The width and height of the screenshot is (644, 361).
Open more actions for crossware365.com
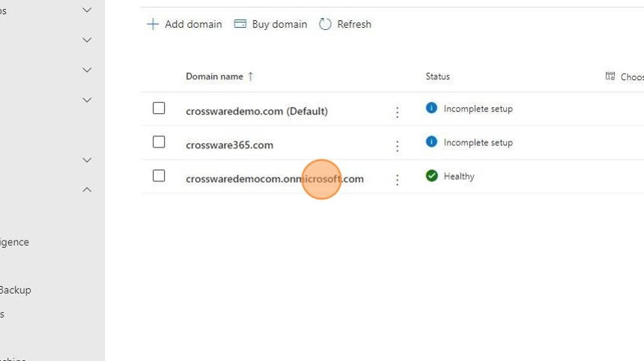pos(397,146)
